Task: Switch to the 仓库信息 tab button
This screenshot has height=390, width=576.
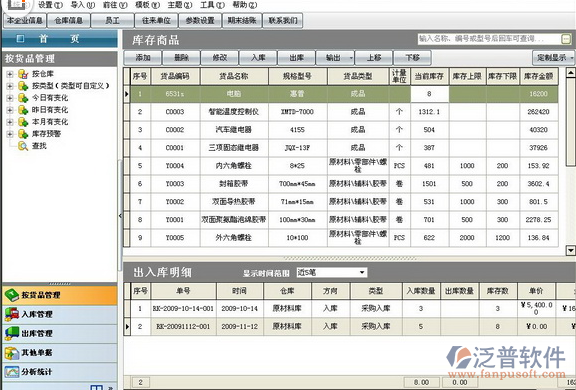Action: point(68,21)
